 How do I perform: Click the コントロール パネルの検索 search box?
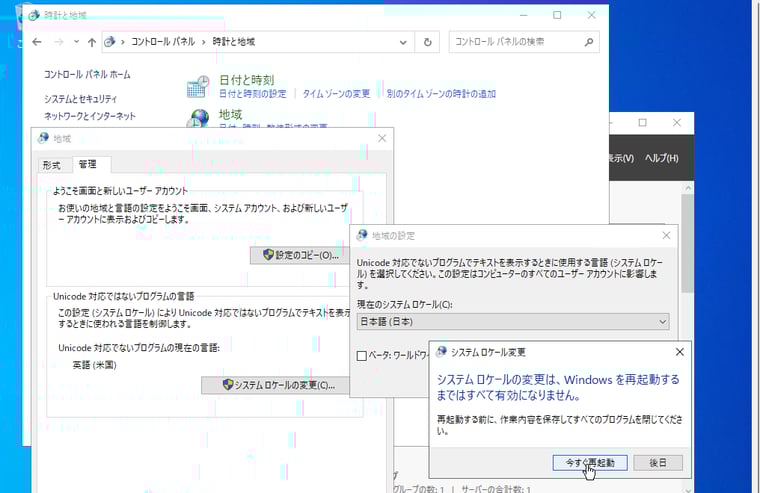(x=517, y=42)
